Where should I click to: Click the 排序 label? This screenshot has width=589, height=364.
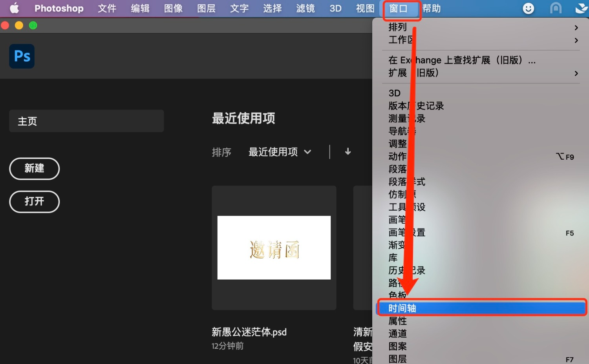point(221,152)
